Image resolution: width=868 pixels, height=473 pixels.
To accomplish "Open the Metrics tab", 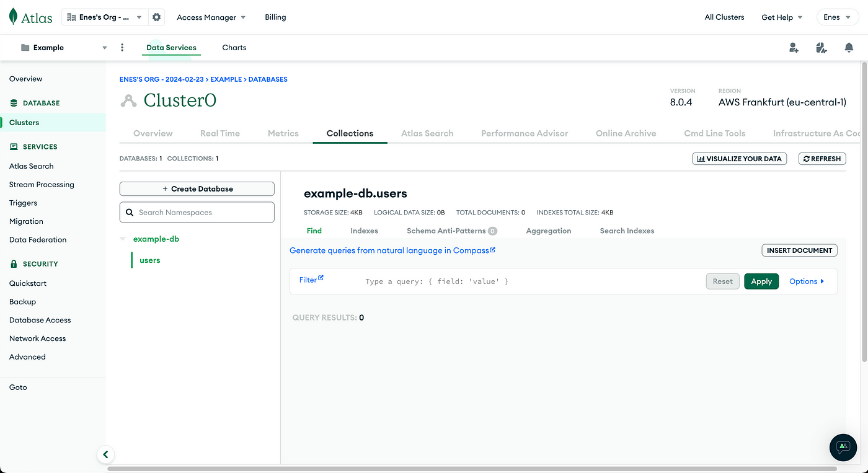I will tap(283, 133).
